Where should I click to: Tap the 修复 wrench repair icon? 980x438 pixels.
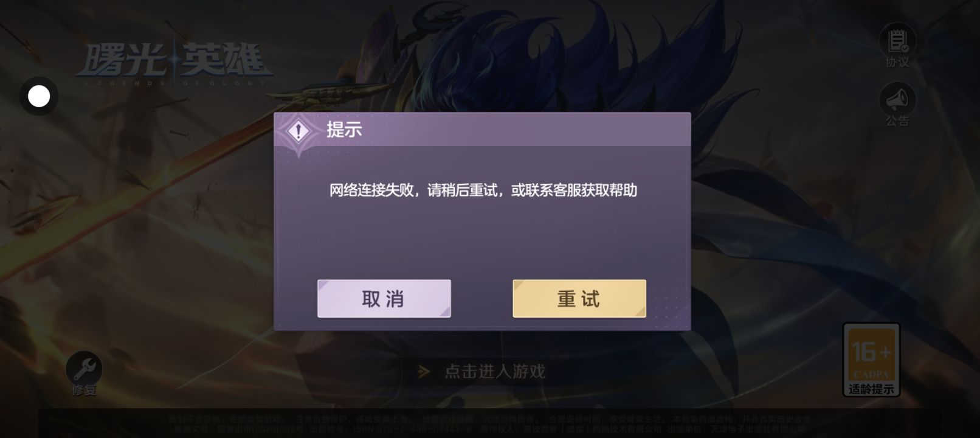point(84,368)
